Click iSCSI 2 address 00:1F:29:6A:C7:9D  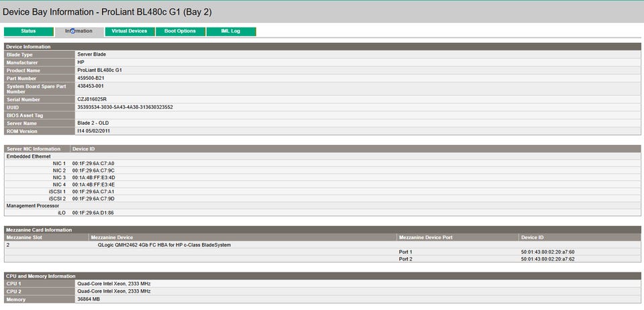(x=93, y=199)
